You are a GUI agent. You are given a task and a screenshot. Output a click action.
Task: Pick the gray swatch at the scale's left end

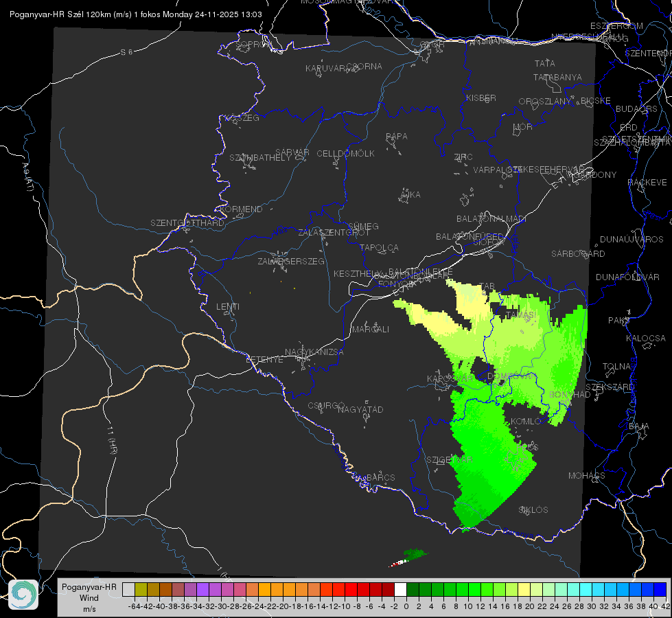click(x=128, y=589)
